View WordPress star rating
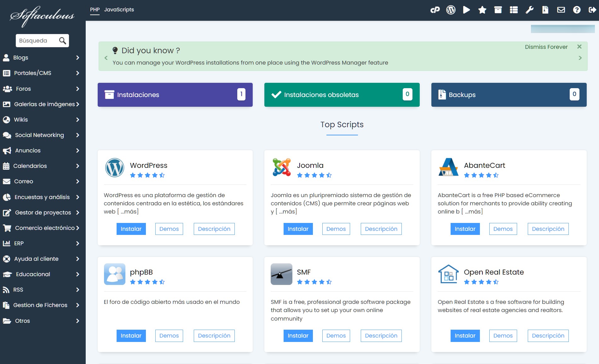Viewport: 599px width, 364px height. coord(147,175)
